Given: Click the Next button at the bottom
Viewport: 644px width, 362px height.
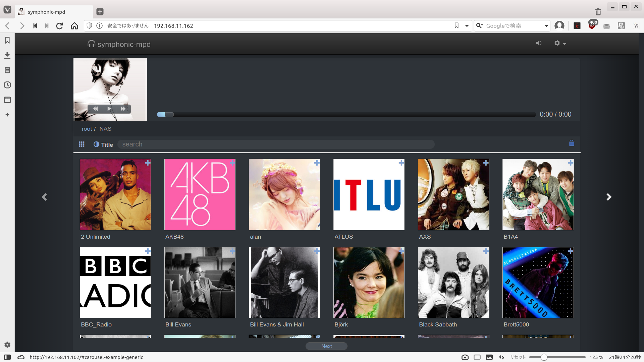Looking at the screenshot, I should pyautogui.click(x=326, y=346).
